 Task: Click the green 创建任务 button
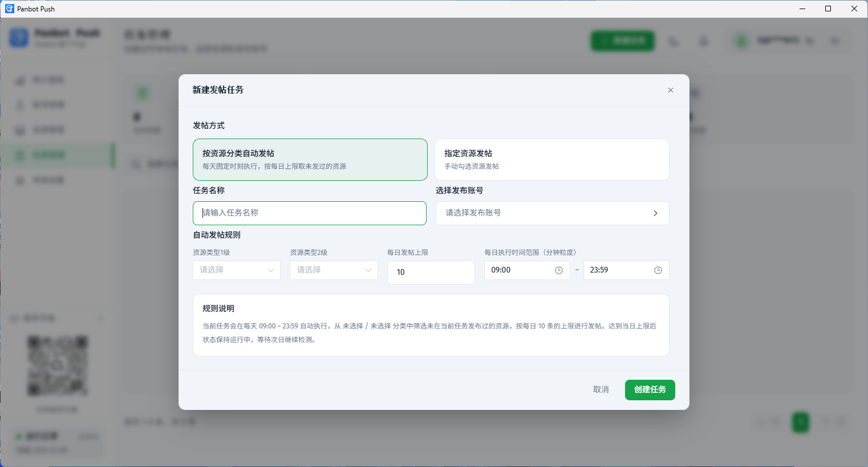pyautogui.click(x=650, y=390)
